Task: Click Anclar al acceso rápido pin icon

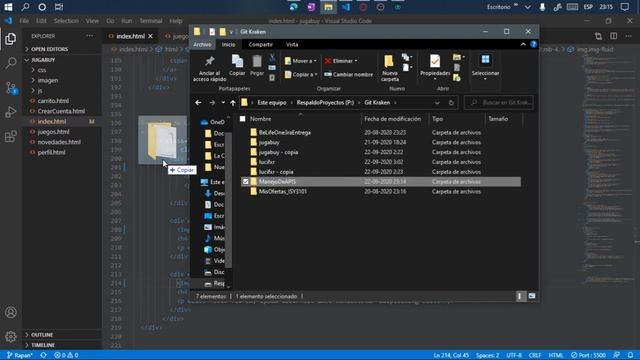Action: 209,61
